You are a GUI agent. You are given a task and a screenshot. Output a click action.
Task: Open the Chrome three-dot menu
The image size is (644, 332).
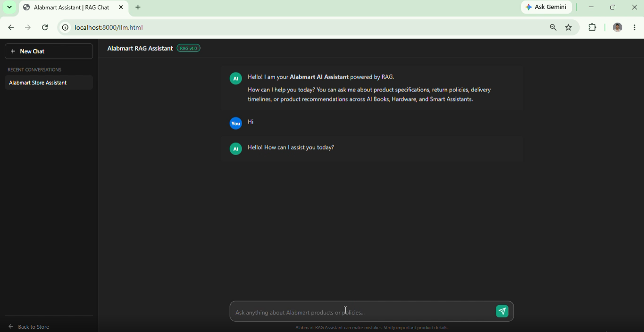(x=635, y=27)
